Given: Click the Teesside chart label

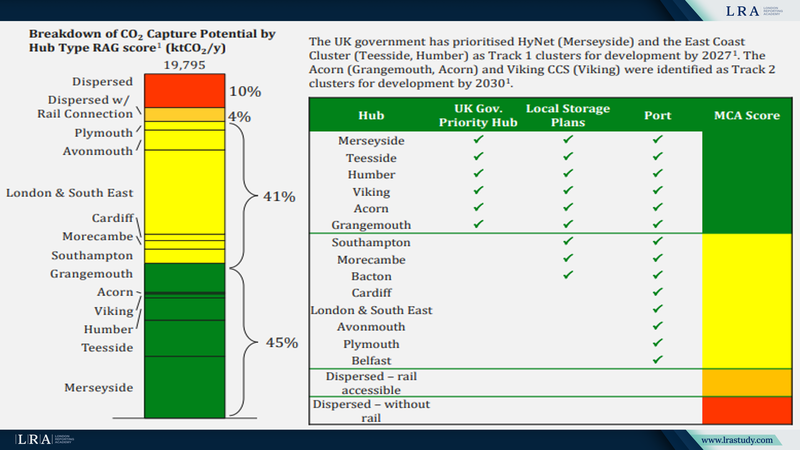Looking at the screenshot, I should tap(107, 347).
